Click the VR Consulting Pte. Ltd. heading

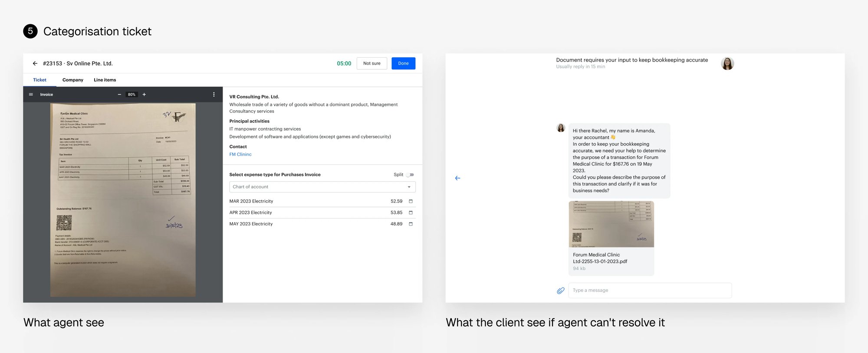pos(254,97)
